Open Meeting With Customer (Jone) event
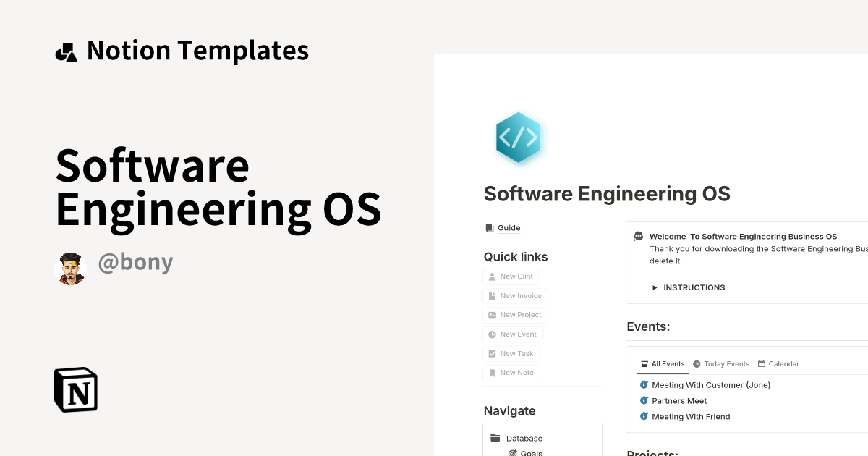868x456 pixels. pyautogui.click(x=711, y=384)
